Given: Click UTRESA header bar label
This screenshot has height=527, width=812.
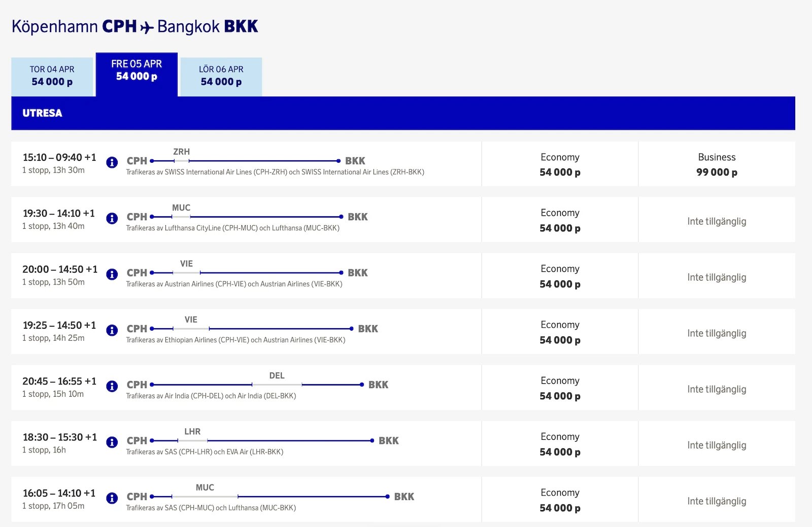Looking at the screenshot, I should point(42,113).
